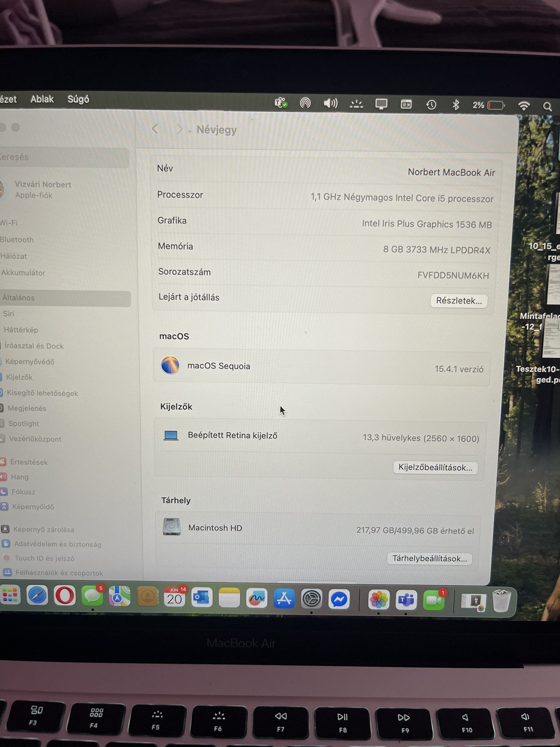Click the Norbert MacBook Air name value
Screen dimensions: 560x747
[x=451, y=172]
